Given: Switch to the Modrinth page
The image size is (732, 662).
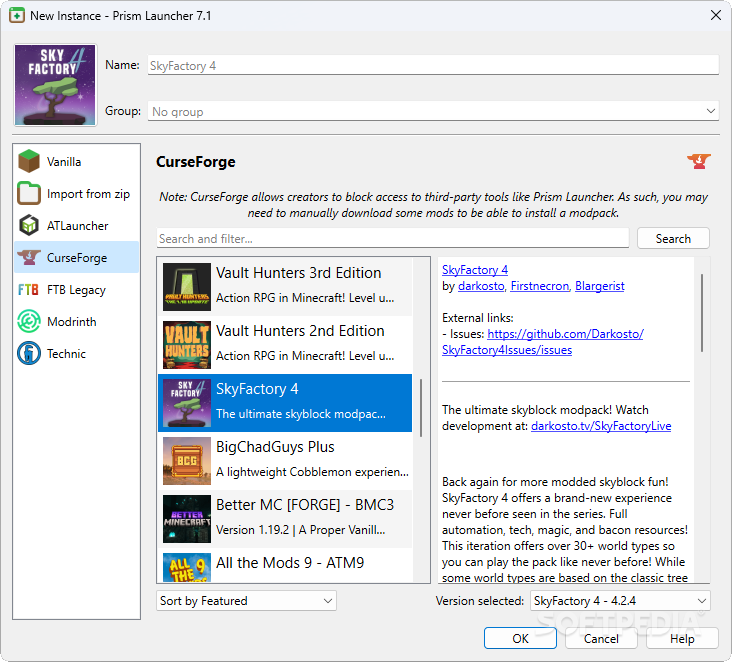Looking at the screenshot, I should point(77,322).
